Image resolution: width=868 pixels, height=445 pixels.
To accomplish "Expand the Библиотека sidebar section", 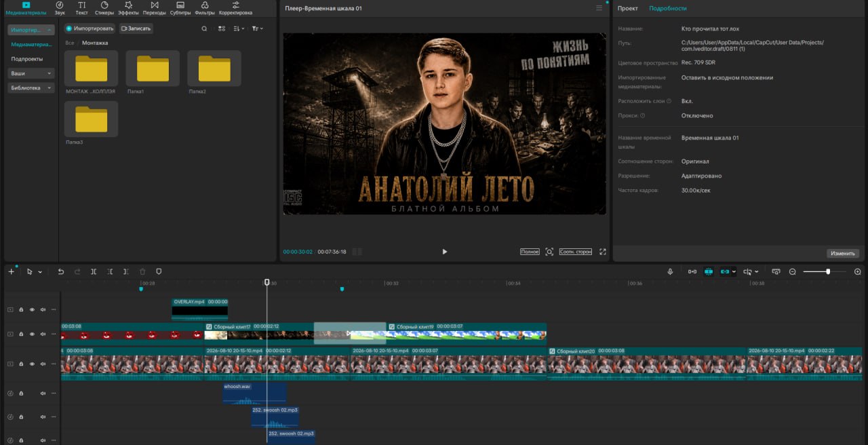I will pyautogui.click(x=31, y=88).
